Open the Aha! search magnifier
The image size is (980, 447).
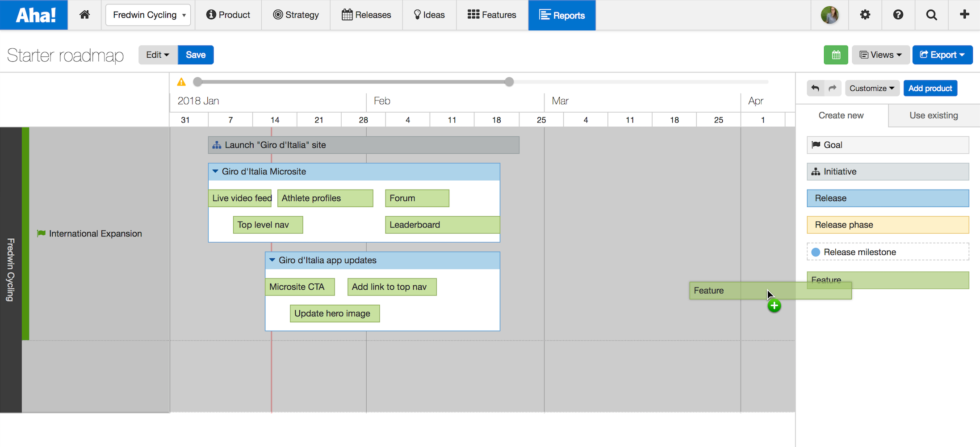(x=931, y=15)
